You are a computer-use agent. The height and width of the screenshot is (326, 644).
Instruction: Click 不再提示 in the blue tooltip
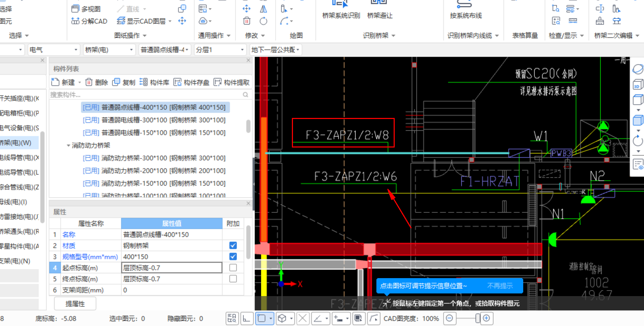coord(500,286)
